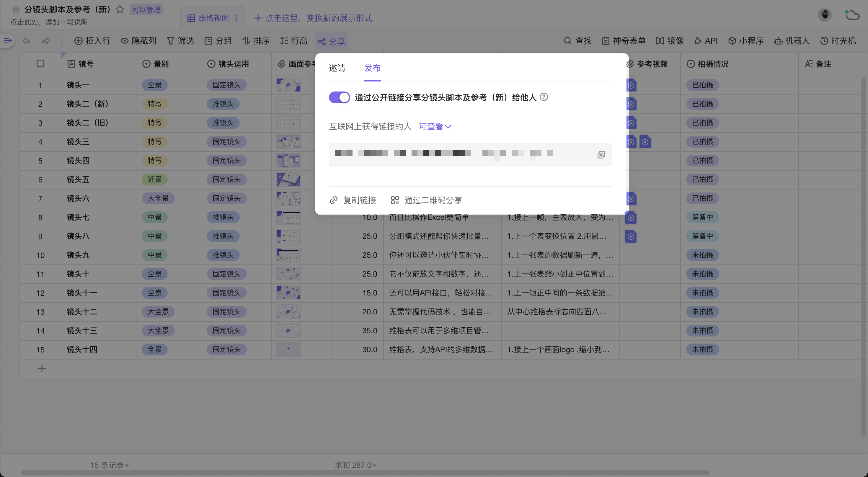Click 复制链接 to copy link
The height and width of the screenshot is (477, 868).
[x=353, y=200]
